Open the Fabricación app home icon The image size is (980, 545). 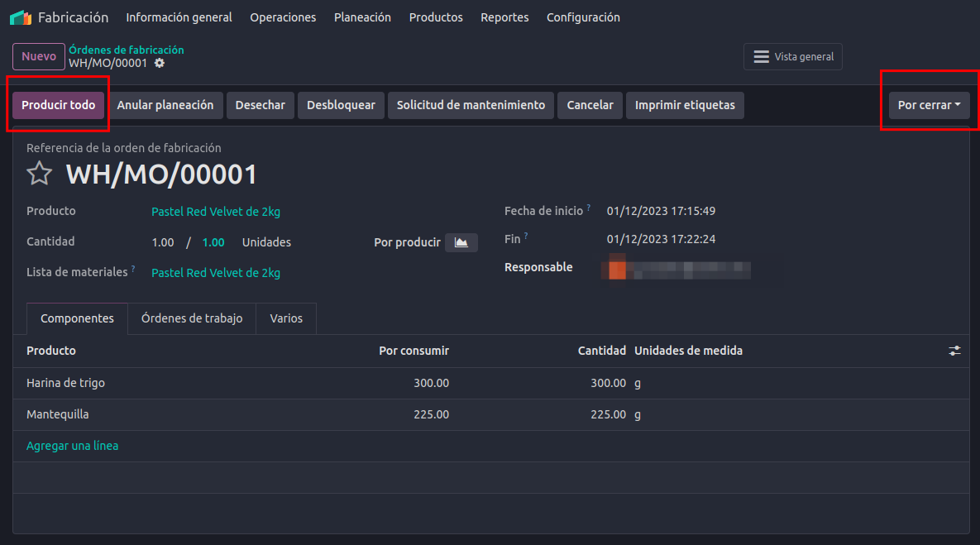click(21, 17)
